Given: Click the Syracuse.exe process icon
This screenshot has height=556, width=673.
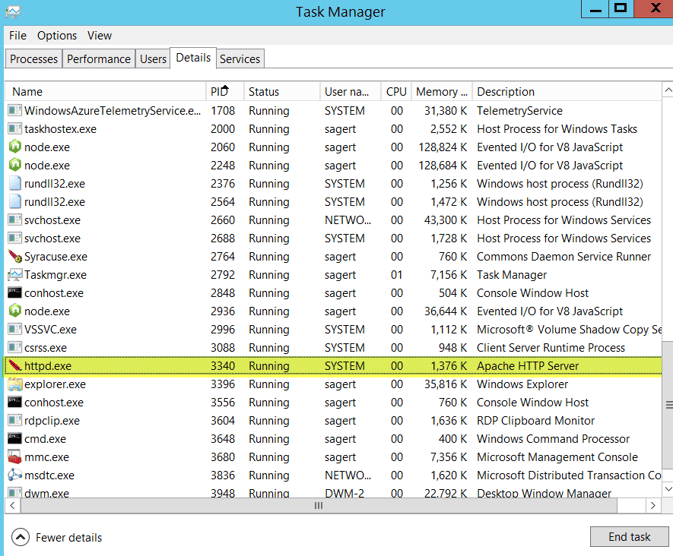Looking at the screenshot, I should tap(14, 257).
